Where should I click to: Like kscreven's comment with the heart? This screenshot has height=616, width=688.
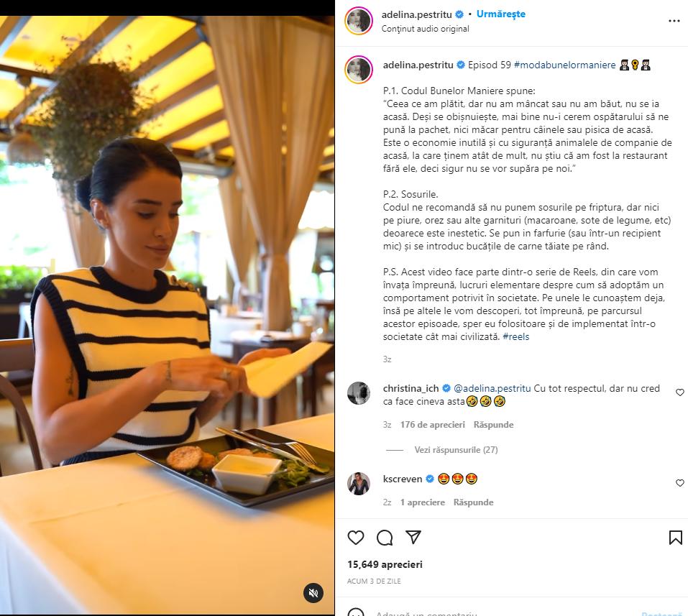(x=679, y=483)
